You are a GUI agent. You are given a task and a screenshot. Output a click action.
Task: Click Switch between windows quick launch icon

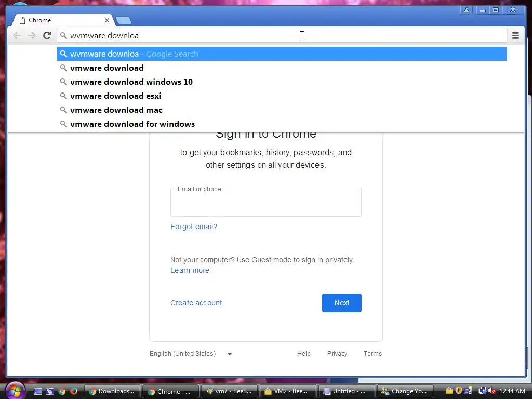[x=50, y=391]
